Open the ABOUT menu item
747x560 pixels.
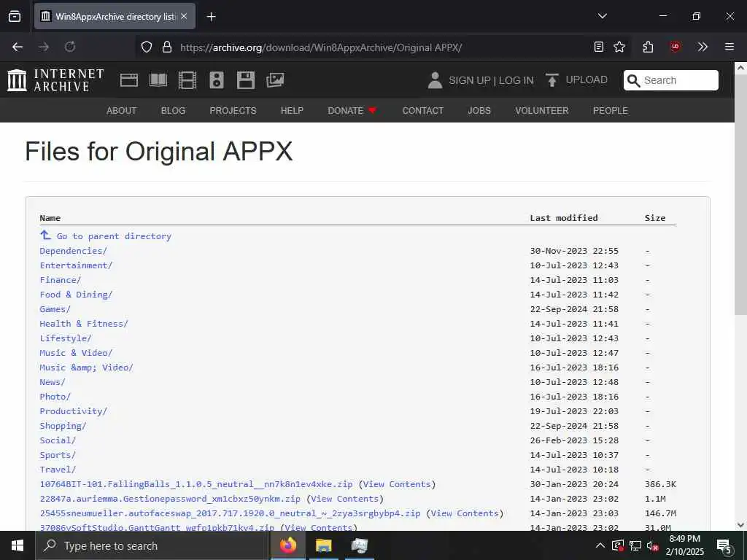pos(122,111)
